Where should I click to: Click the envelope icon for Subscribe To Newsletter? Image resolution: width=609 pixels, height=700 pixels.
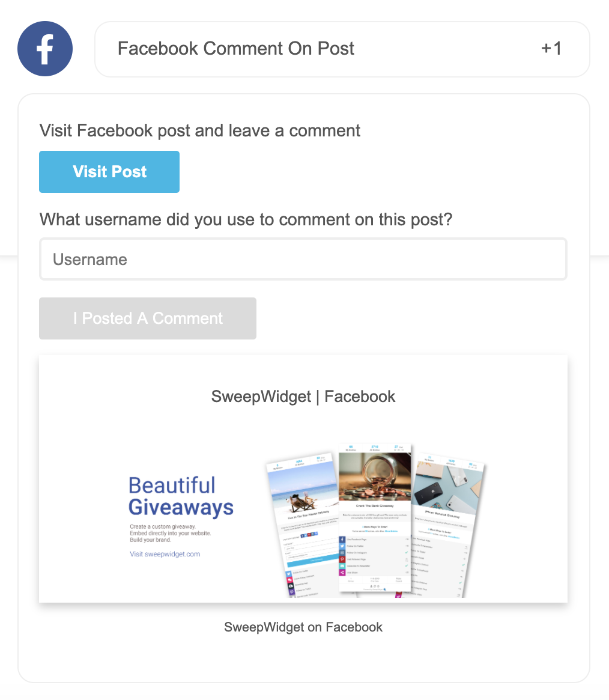click(x=342, y=566)
